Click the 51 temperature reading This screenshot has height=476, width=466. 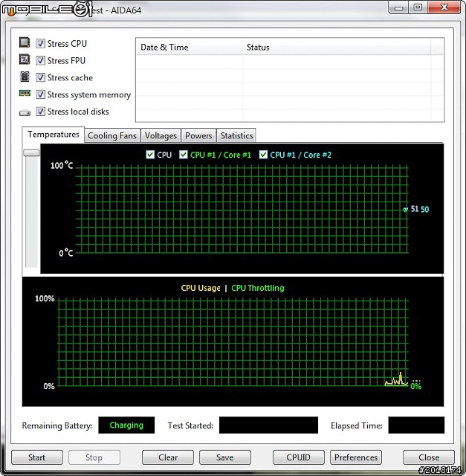pyautogui.click(x=415, y=209)
